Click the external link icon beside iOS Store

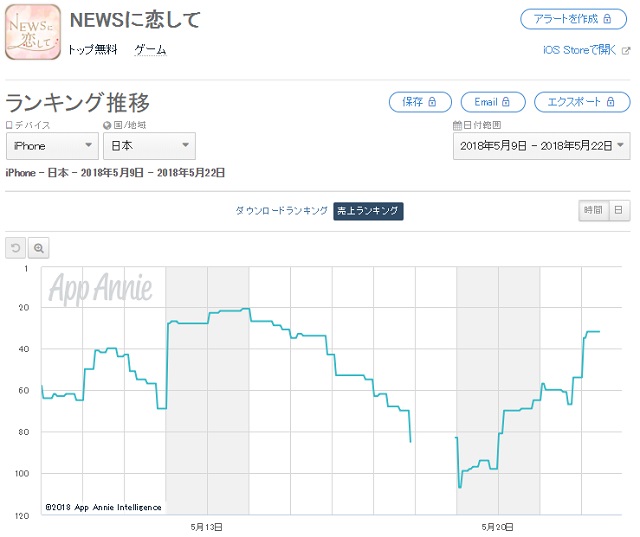point(626,50)
